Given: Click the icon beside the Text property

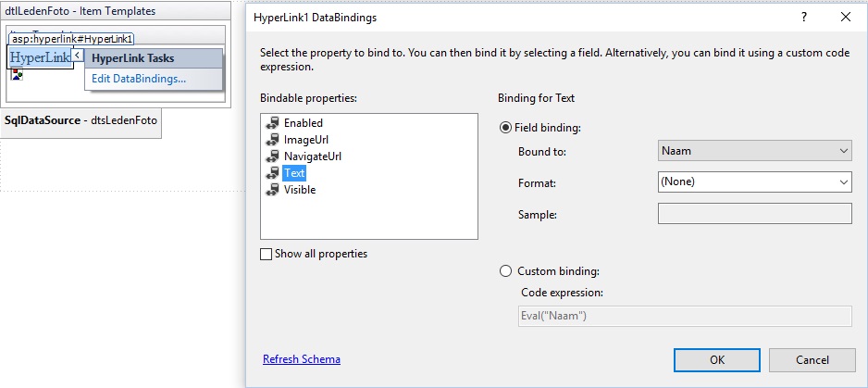Looking at the screenshot, I should click(272, 173).
